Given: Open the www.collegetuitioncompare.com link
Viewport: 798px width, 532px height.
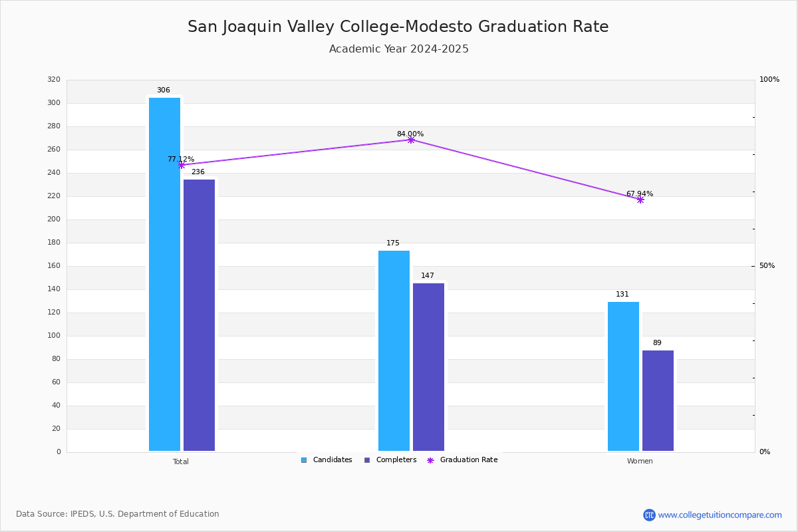Looking at the screenshot, I should (720, 515).
